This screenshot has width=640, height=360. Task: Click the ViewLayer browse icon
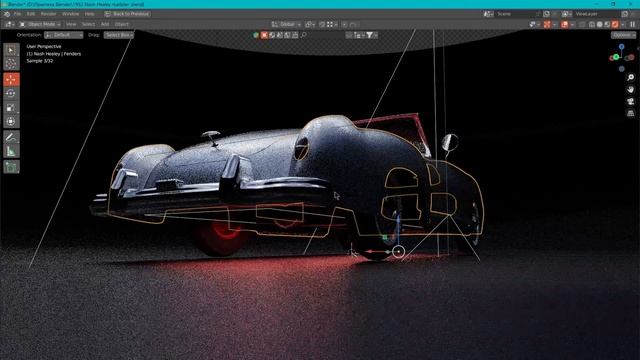pos(567,14)
